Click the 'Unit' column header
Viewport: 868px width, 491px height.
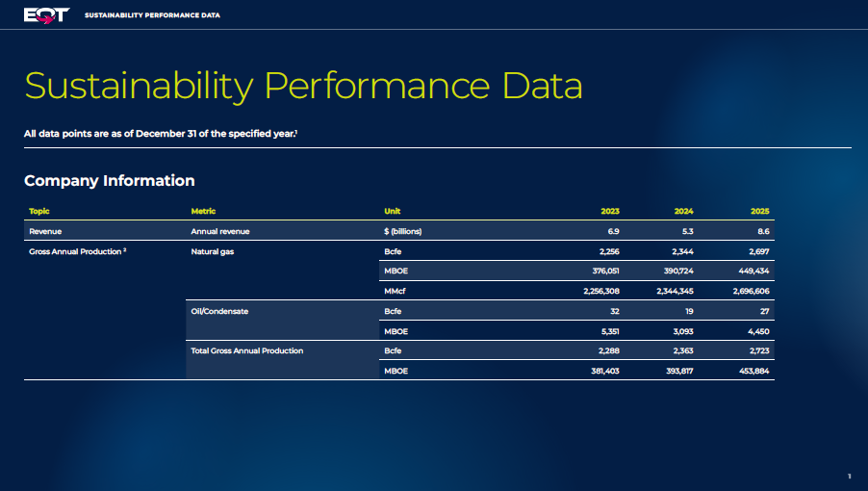tap(392, 211)
